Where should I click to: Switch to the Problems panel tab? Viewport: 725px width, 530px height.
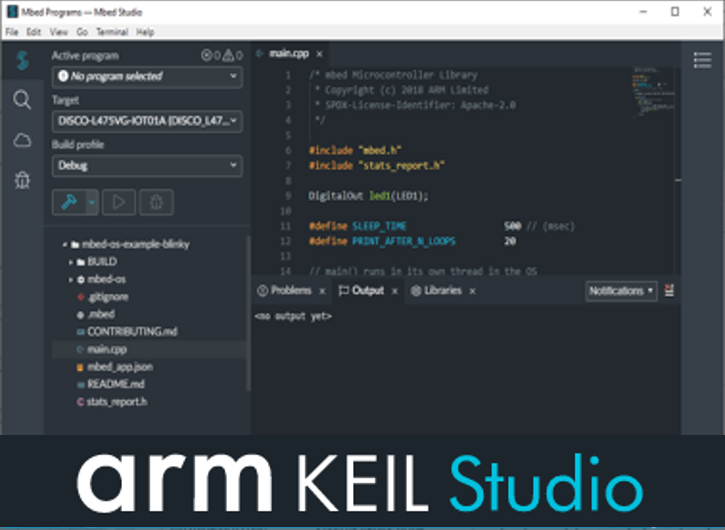(x=290, y=290)
